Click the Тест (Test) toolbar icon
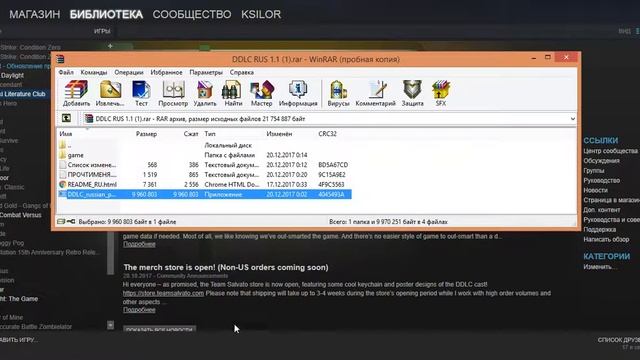The image size is (640, 360). [x=141, y=93]
